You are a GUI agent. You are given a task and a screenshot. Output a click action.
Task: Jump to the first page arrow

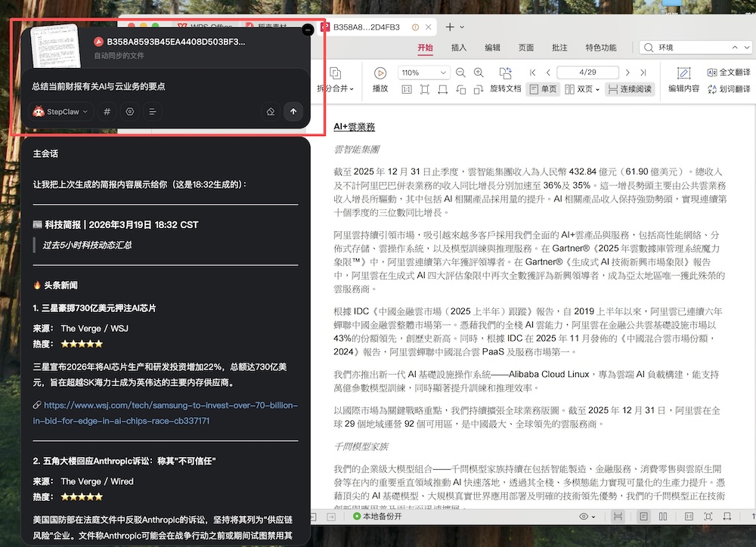pyautogui.click(x=534, y=73)
